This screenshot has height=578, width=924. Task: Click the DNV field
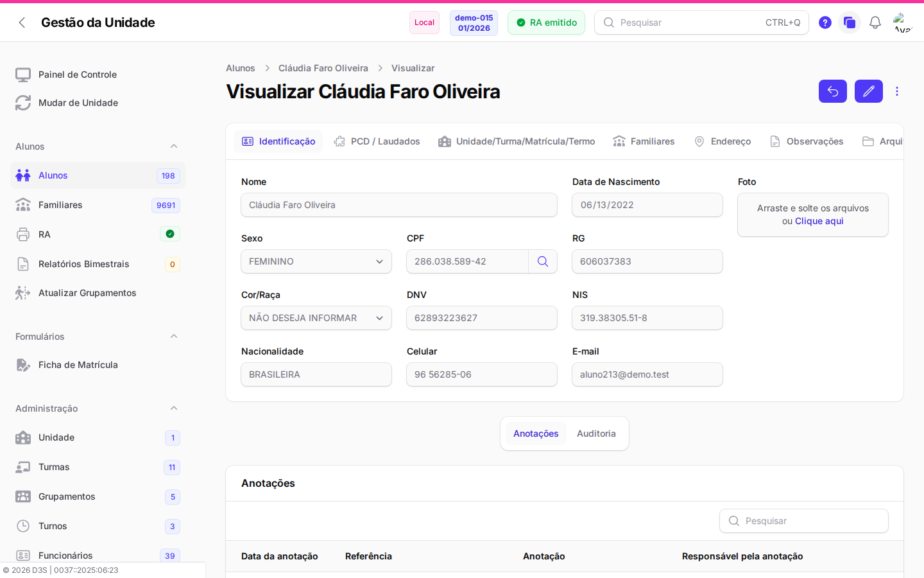pos(482,318)
